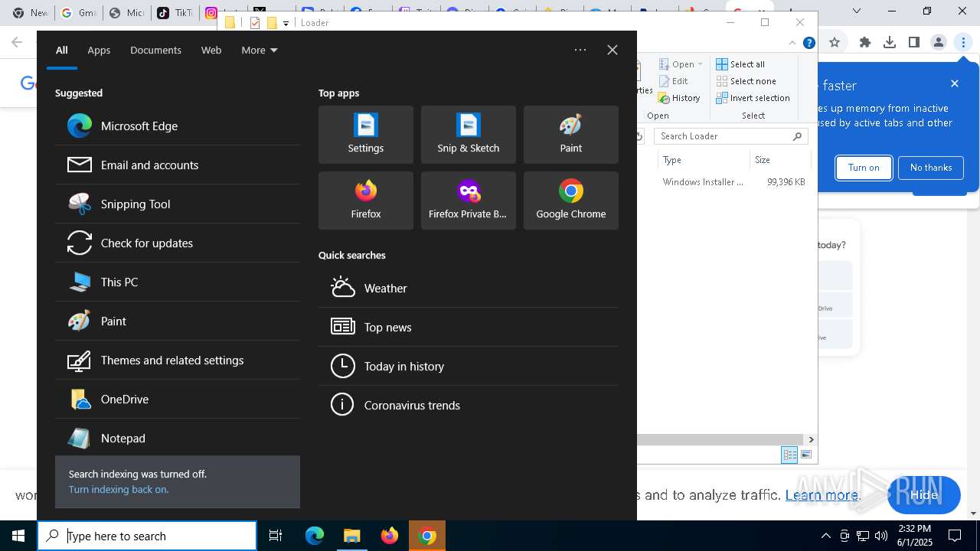
Task: Select Today in history quick search
Action: pyautogui.click(x=469, y=367)
